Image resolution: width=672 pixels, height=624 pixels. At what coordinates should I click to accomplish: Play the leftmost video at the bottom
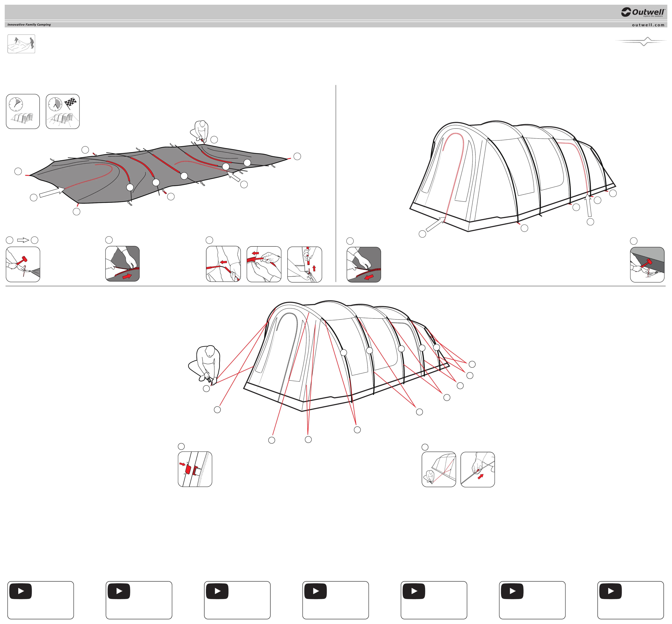[21, 591]
